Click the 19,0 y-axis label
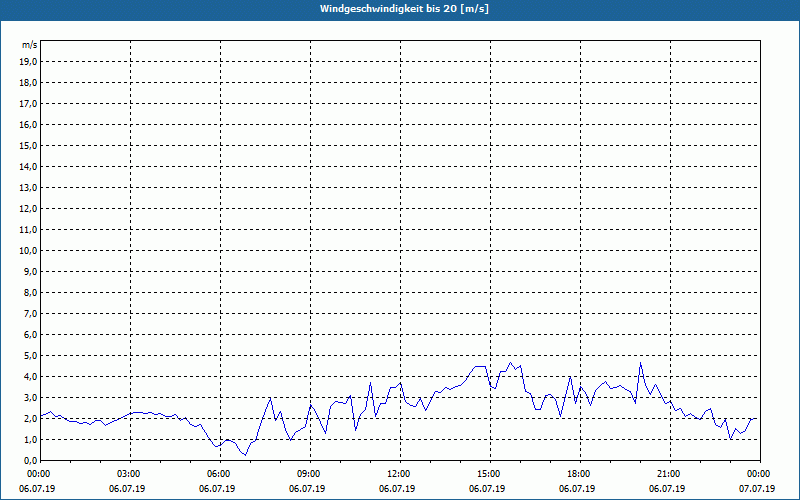 [x=29, y=62]
